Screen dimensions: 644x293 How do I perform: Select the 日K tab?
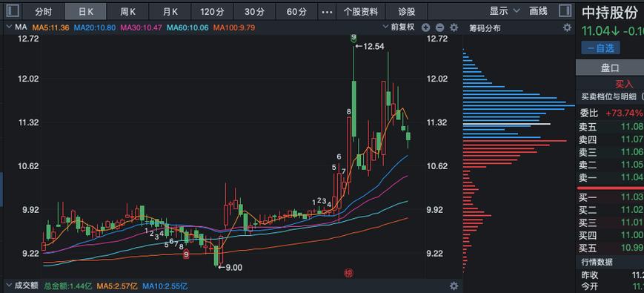point(86,12)
